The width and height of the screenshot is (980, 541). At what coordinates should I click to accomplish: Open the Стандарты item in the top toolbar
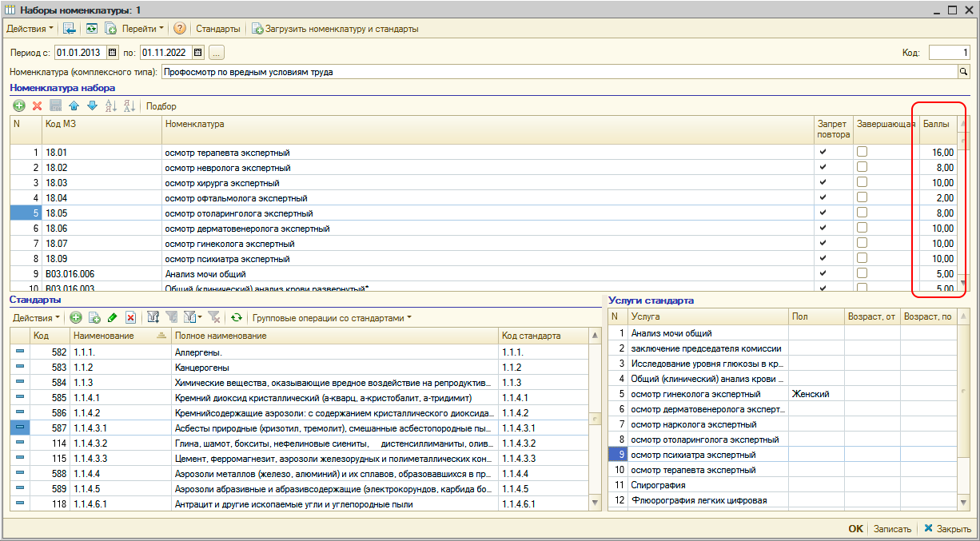(217, 29)
